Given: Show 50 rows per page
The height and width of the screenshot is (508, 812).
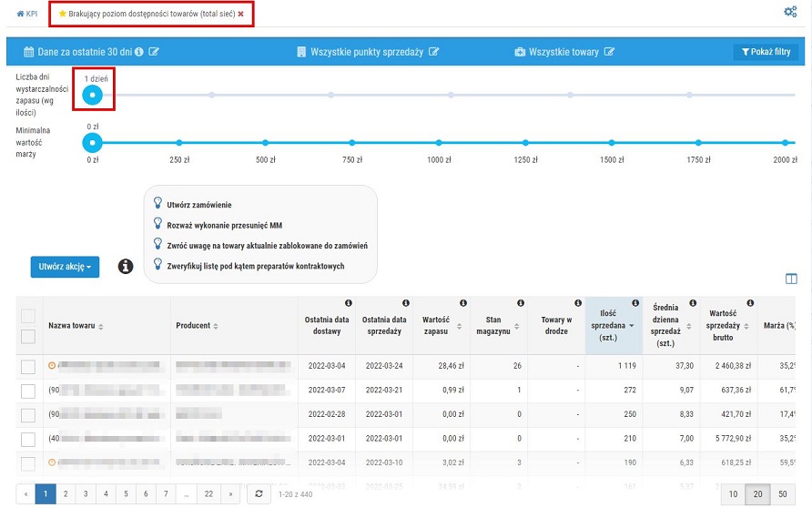Looking at the screenshot, I should click(783, 494).
